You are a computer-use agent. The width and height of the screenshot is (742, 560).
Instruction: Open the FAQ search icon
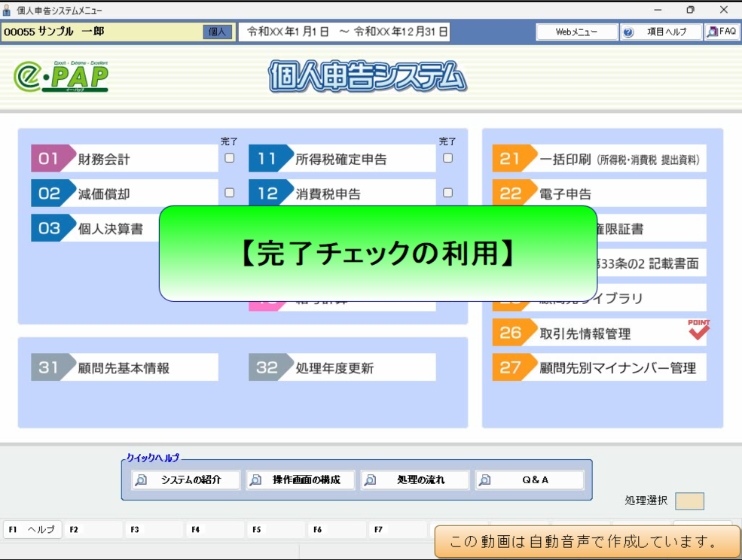pos(712,32)
